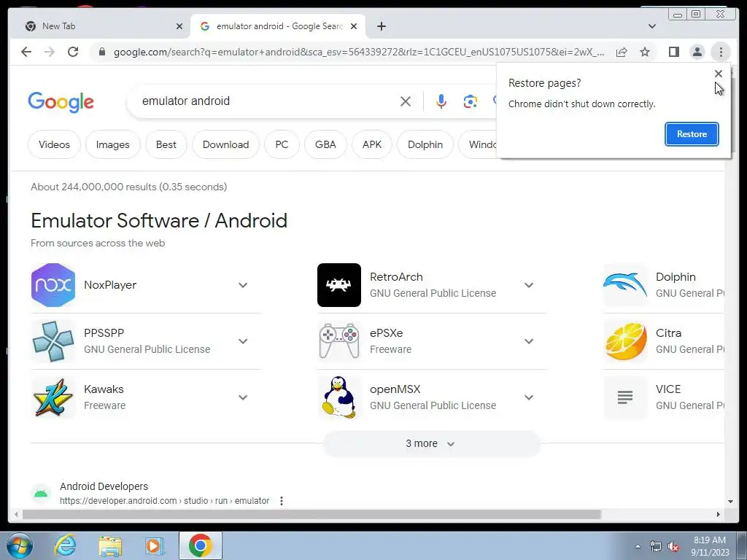Image resolution: width=747 pixels, height=560 pixels.
Task: Expand the ePSXe entry
Action: [529, 341]
